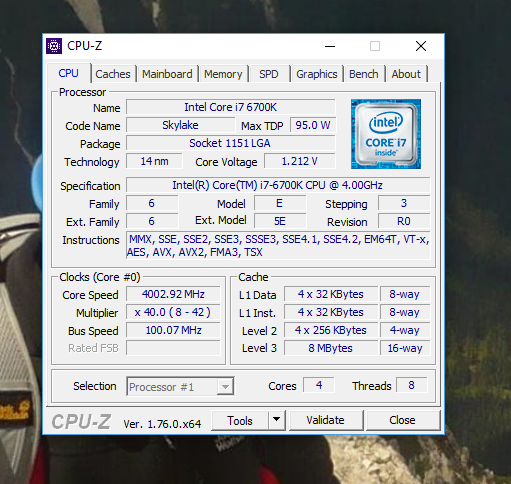The width and height of the screenshot is (511, 484).
Task: Click the Core Speed value 4002.92 MHz
Action: pyautogui.click(x=173, y=294)
